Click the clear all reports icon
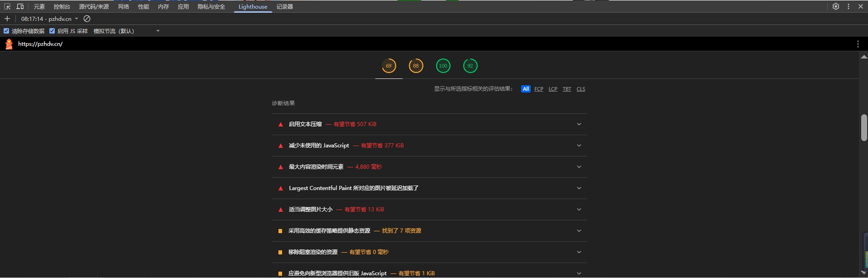Image resolution: width=868 pixels, height=278 pixels. 87,19
